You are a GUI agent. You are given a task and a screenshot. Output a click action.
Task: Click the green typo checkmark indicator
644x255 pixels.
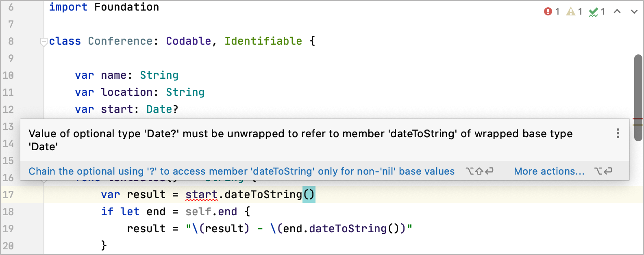tap(593, 12)
